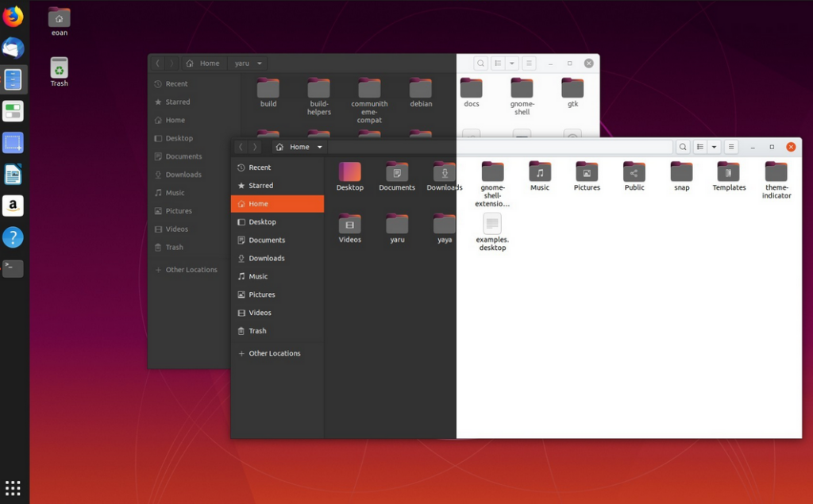Toggle list view in the yaru window
Screen dimensions: 813x504
pyautogui.click(x=498, y=63)
